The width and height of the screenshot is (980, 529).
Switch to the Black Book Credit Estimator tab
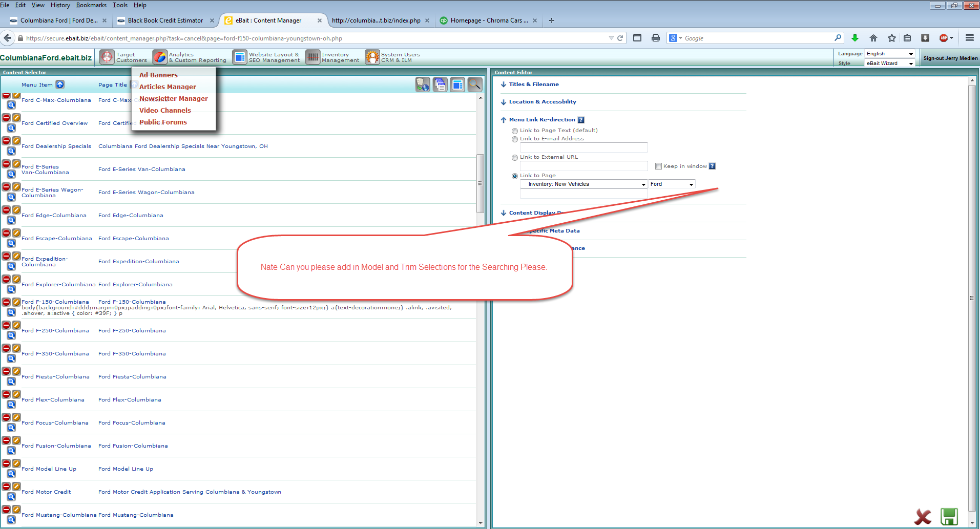point(165,20)
